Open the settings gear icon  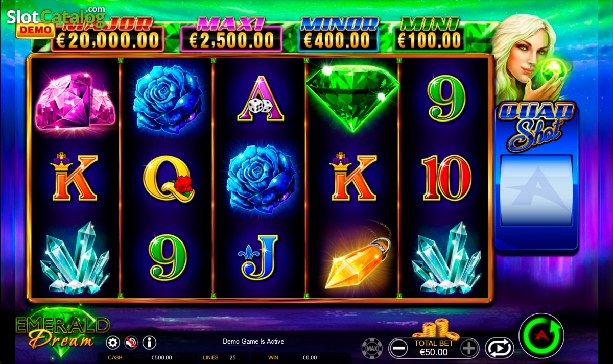pyautogui.click(x=113, y=342)
